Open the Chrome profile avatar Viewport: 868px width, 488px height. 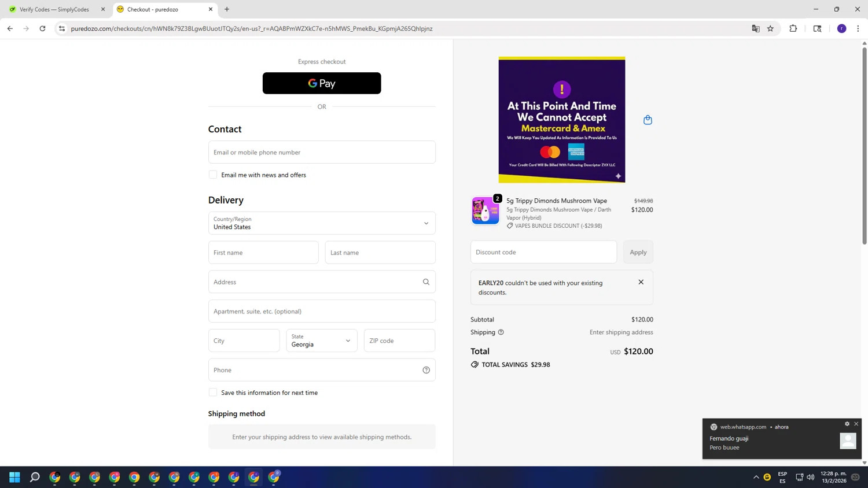pos(842,28)
